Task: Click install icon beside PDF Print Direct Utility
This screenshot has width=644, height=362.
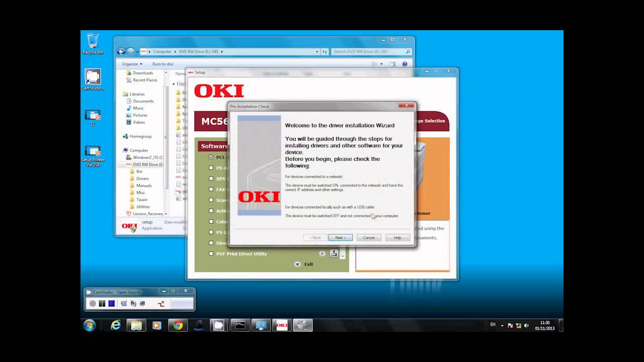Action: [x=334, y=253]
